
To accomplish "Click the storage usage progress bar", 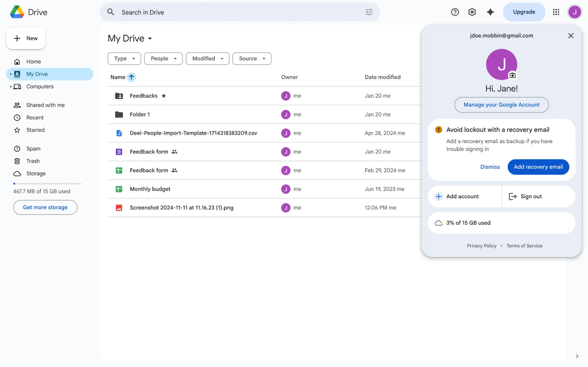I will coord(47,184).
